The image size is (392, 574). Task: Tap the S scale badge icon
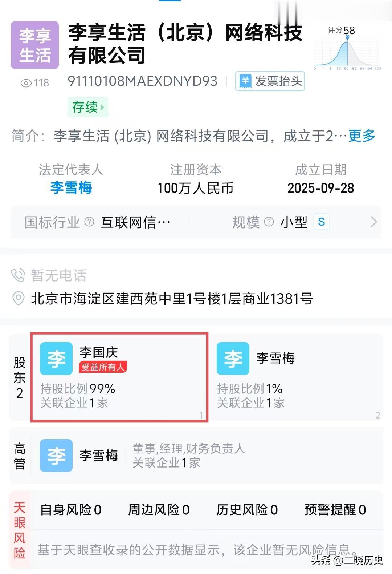point(321,222)
